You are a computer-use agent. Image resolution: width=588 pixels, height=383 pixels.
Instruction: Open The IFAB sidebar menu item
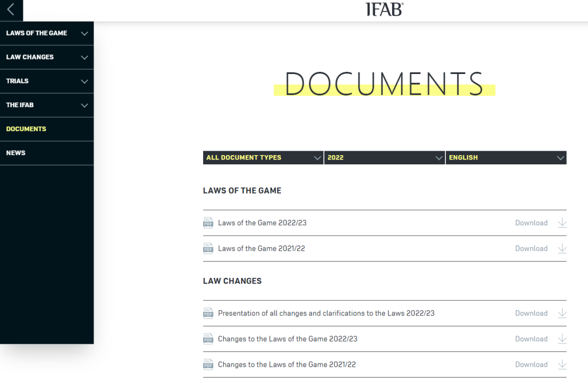click(x=20, y=105)
